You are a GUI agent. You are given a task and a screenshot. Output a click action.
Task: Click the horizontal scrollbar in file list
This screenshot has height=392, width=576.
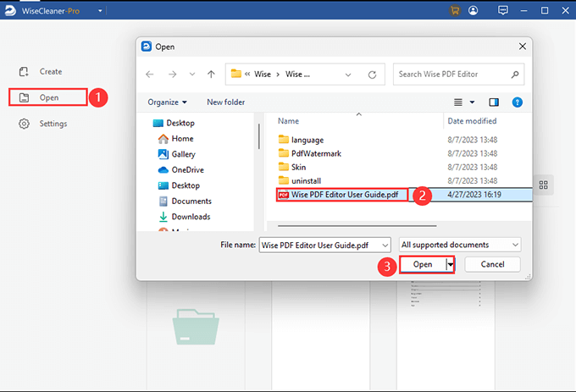click(x=357, y=226)
